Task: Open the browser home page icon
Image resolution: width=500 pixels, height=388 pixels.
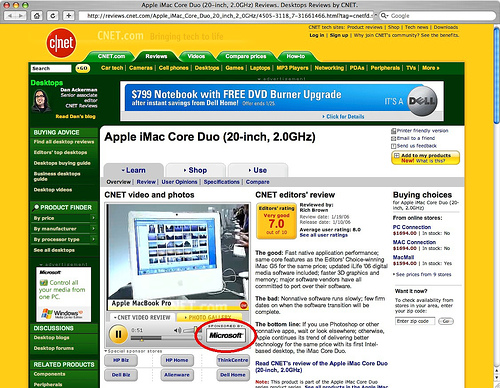Action: [x=37, y=16]
